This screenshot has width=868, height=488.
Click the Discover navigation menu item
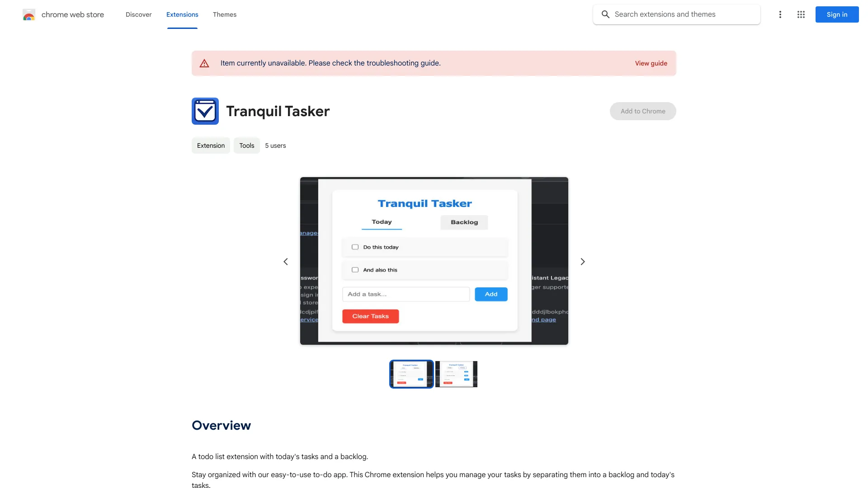click(x=138, y=14)
